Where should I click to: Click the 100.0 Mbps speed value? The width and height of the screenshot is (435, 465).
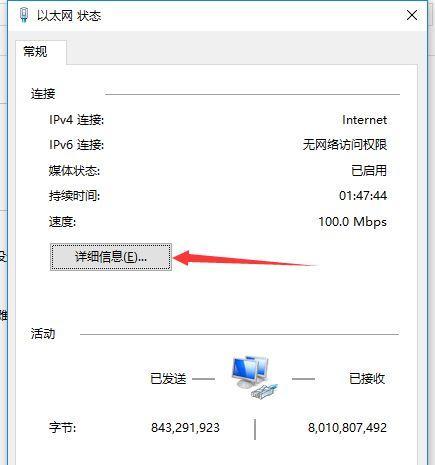pos(353,222)
